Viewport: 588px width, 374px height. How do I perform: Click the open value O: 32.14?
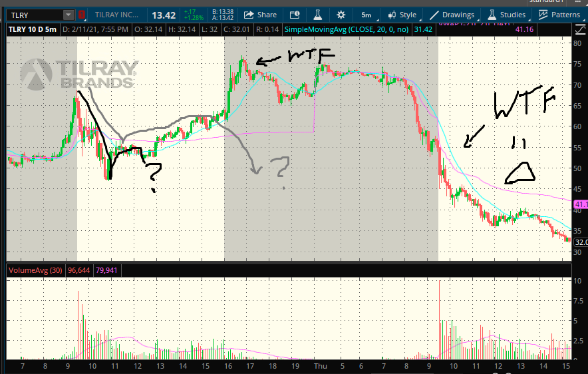(x=148, y=29)
